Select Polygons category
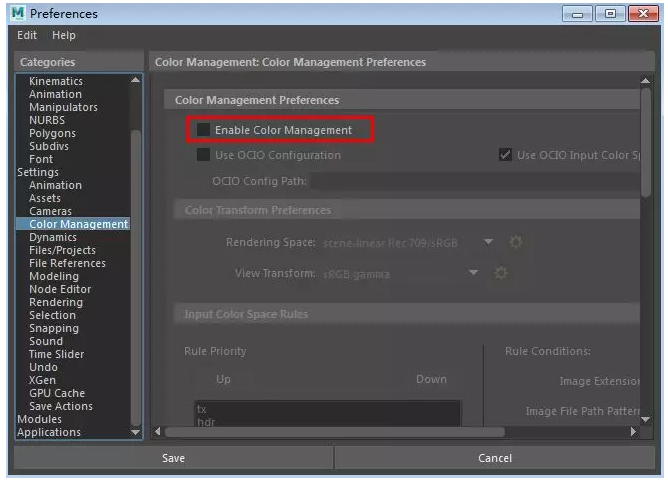The height and width of the screenshot is (480, 668). tap(52, 133)
